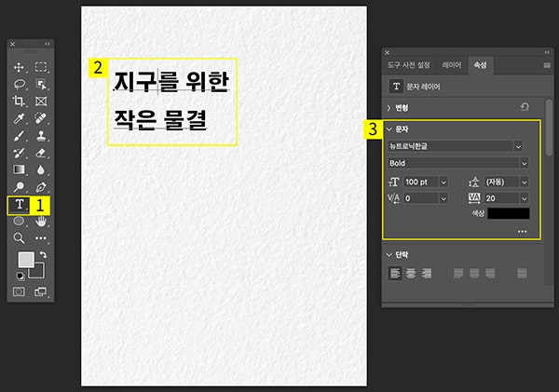This screenshot has height=392, width=559.
Task: Open the Edit Toolbar three-dot menu
Action: pyautogui.click(x=41, y=238)
